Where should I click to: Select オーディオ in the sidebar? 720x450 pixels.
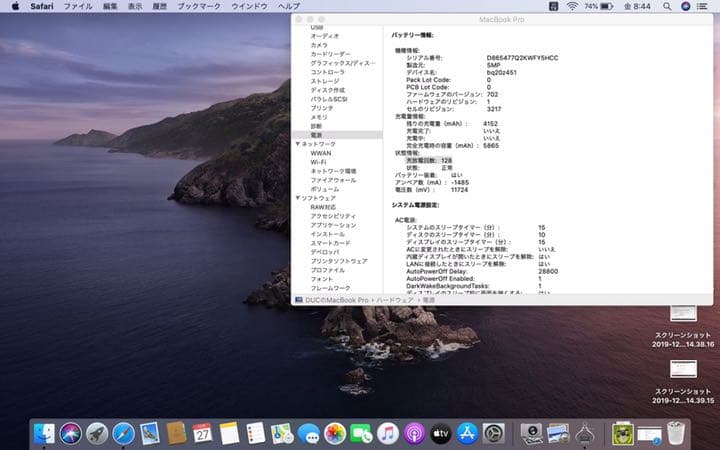[325, 36]
